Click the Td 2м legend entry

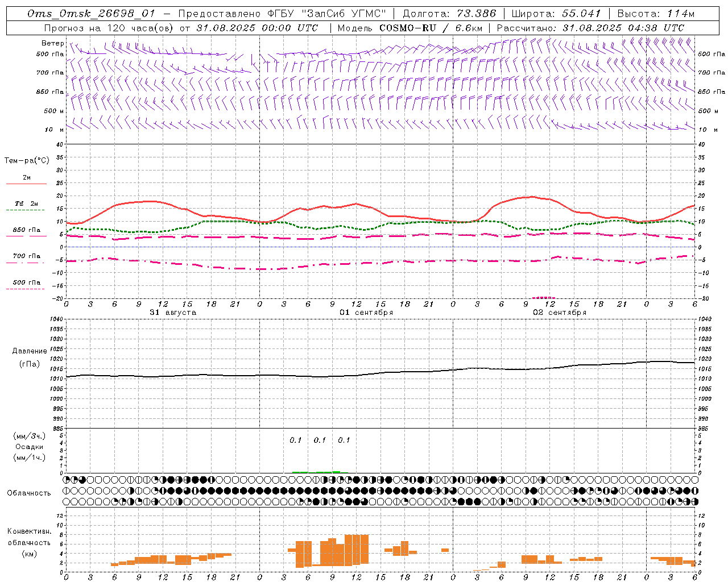(26, 203)
